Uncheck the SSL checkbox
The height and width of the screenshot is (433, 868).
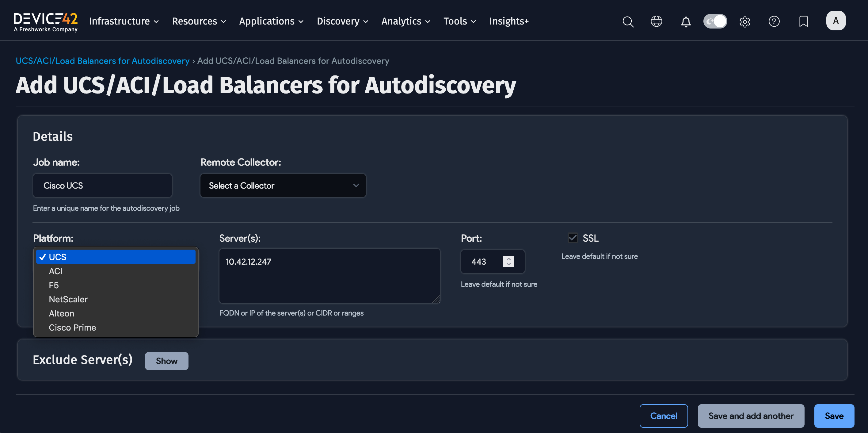(573, 238)
